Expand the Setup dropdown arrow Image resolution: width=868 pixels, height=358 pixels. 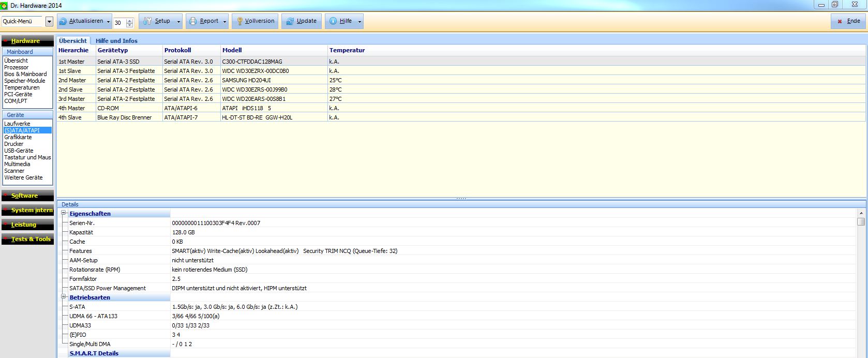[x=178, y=22]
